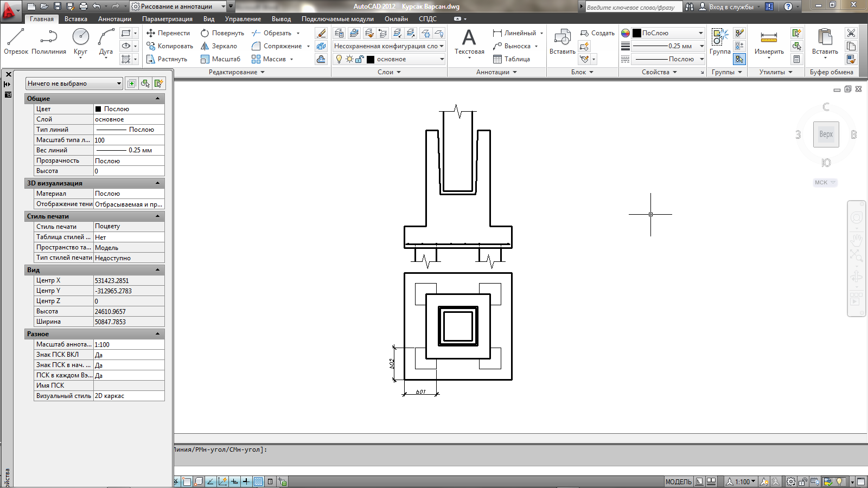Switch to the Аннотации ribbon tab
Image resolution: width=868 pixels, height=488 pixels.
coord(114,19)
